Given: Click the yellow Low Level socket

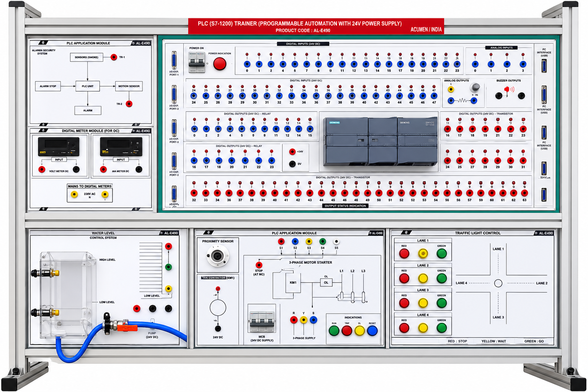Looking at the screenshot, I should pyautogui.click(x=168, y=289).
